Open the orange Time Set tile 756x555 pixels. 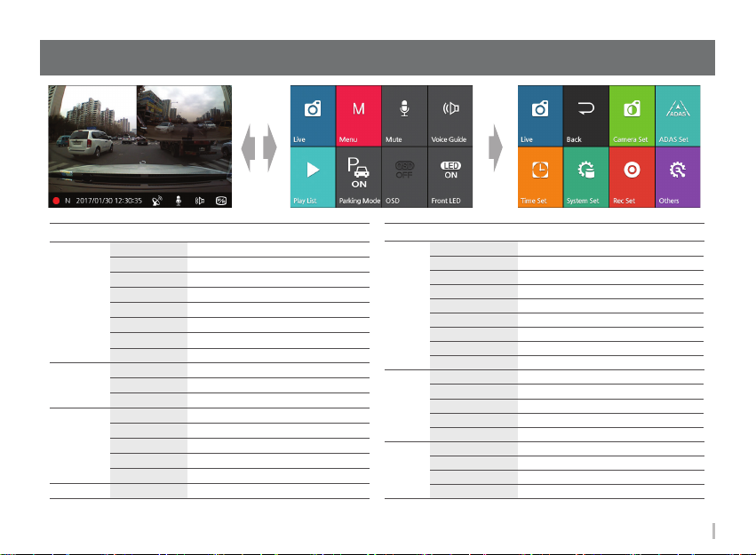pyautogui.click(x=540, y=178)
